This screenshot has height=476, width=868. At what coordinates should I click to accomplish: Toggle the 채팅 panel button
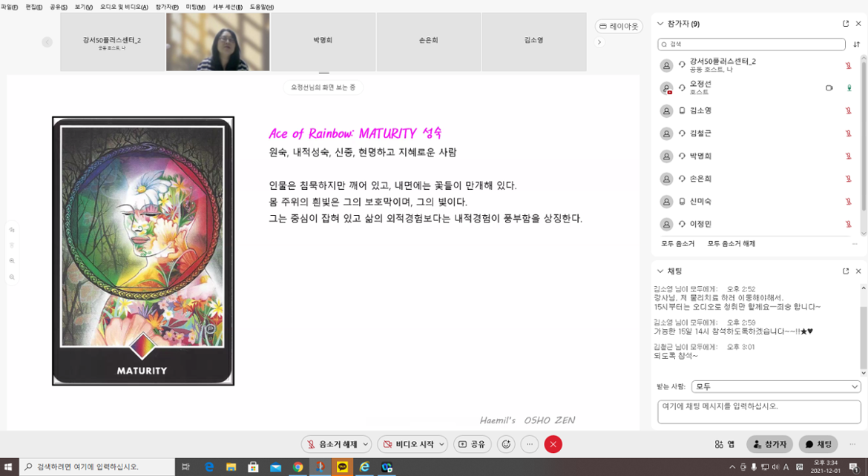[818, 444]
